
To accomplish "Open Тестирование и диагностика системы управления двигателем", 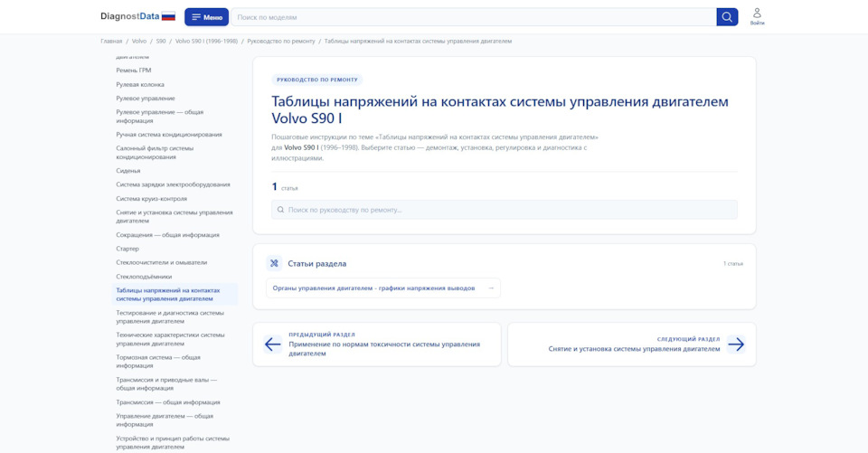I will [170, 316].
